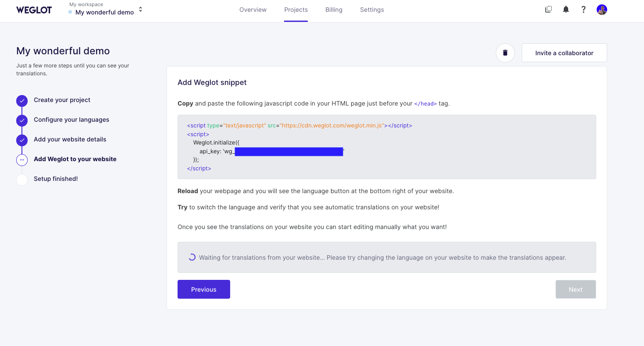This screenshot has height=346, width=644.
Task: Click the 'Add your website details' checkmark
Action: coord(22,140)
